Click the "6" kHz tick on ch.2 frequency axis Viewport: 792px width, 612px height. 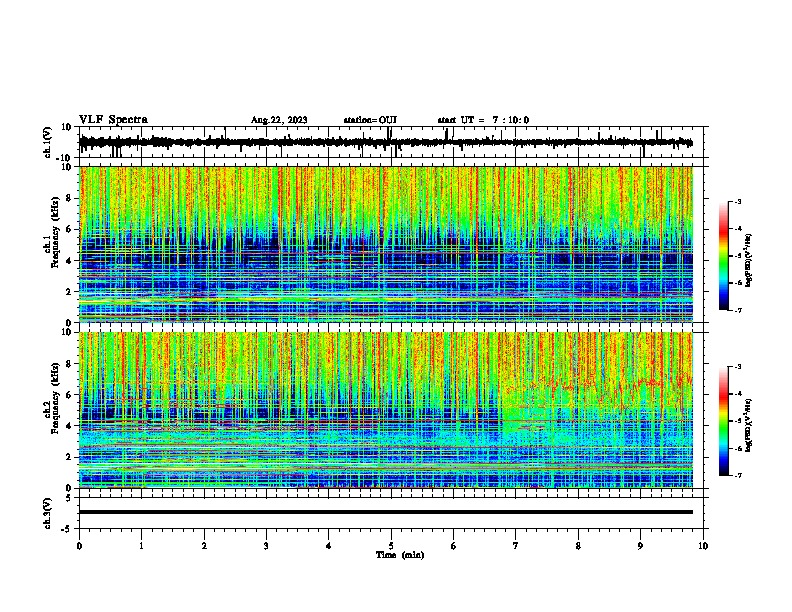click(x=70, y=395)
